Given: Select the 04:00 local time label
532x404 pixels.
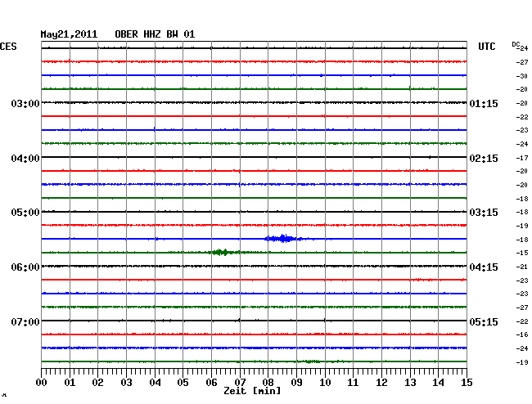Looking at the screenshot, I should pos(25,159).
